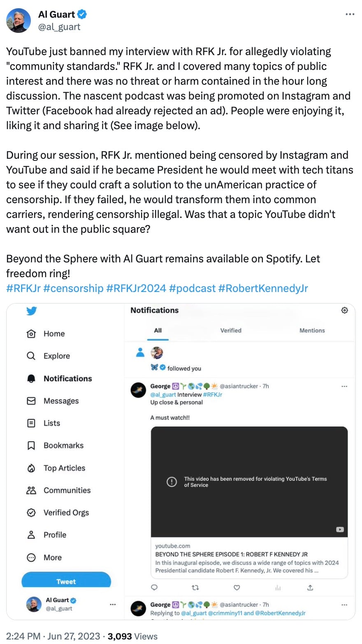Open Top Articles flame item
The image size is (362, 644).
click(x=56, y=468)
